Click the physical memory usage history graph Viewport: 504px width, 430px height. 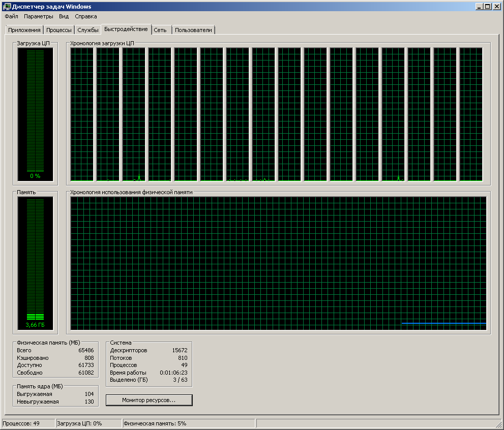click(x=278, y=263)
